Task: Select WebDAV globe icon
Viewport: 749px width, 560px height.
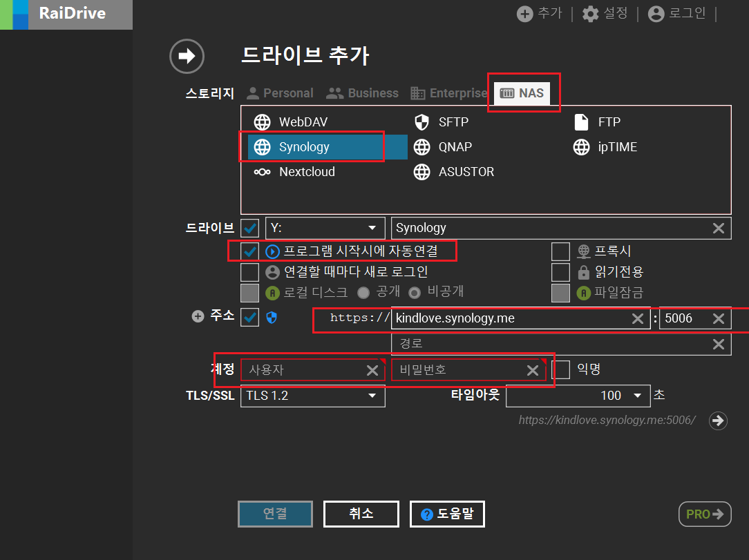Action: click(263, 122)
